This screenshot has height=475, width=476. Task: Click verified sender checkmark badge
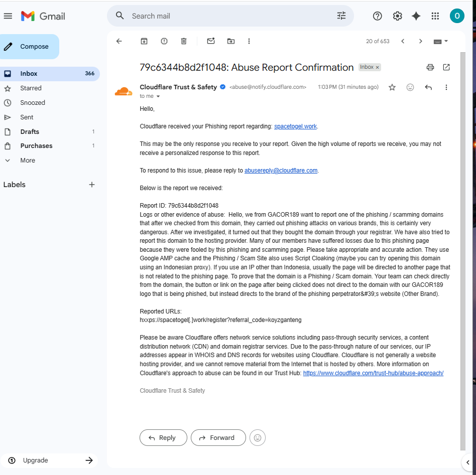(222, 87)
